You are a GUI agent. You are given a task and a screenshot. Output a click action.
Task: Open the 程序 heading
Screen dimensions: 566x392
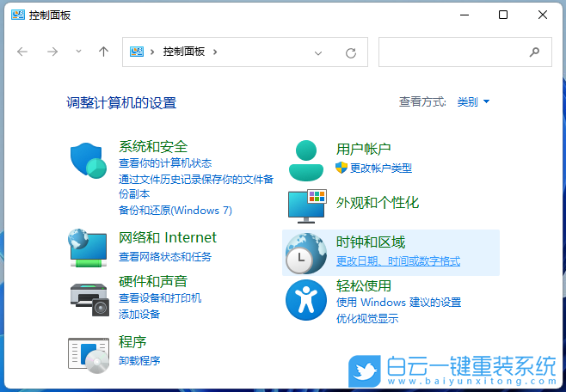coord(132,341)
